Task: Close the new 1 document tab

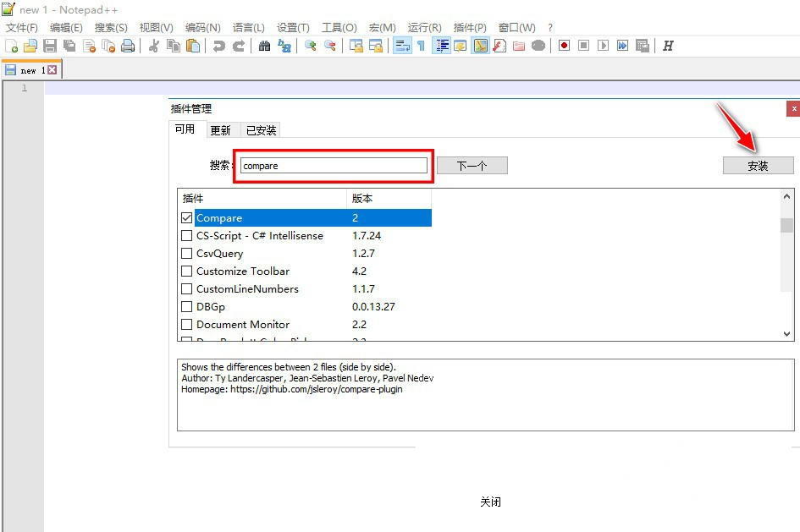Action: 52,70
